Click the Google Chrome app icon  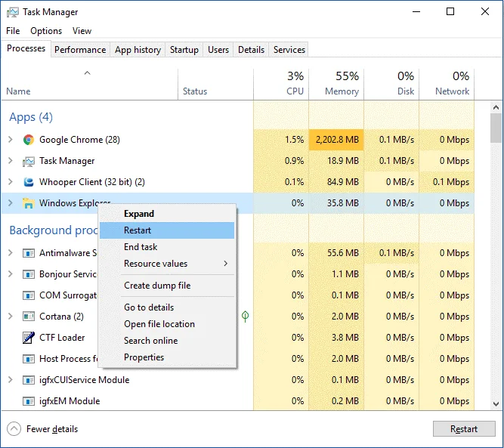tap(28, 140)
